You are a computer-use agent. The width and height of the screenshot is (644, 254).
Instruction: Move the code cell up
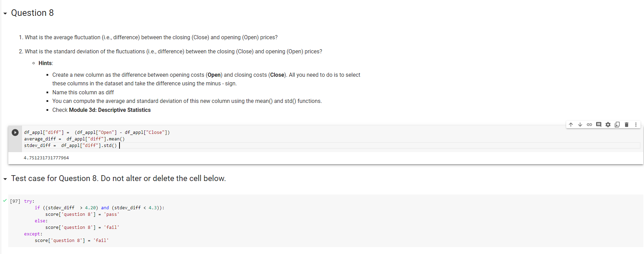[571, 124]
